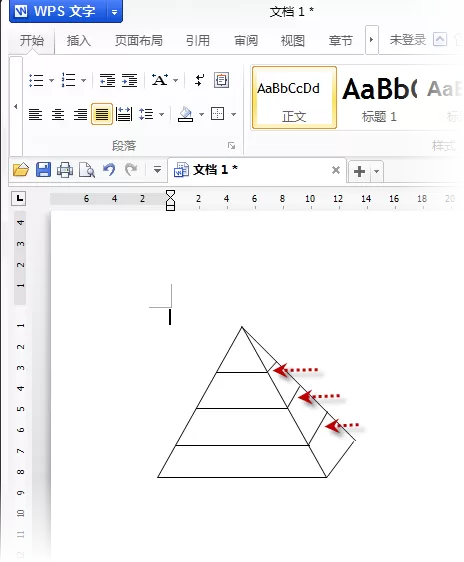The height and width of the screenshot is (562, 464).
Task: Increase paragraph indent
Action: [129, 80]
